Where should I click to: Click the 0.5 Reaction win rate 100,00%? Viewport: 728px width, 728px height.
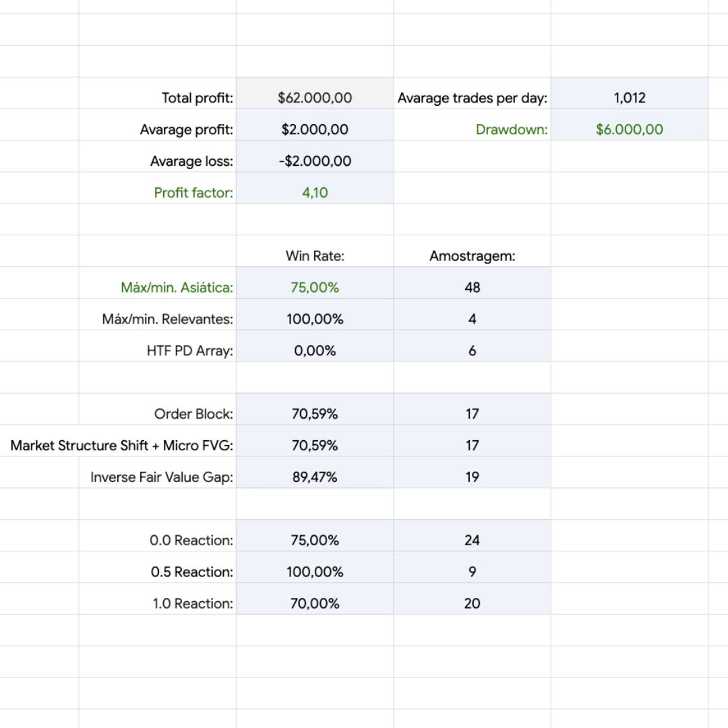(315, 572)
